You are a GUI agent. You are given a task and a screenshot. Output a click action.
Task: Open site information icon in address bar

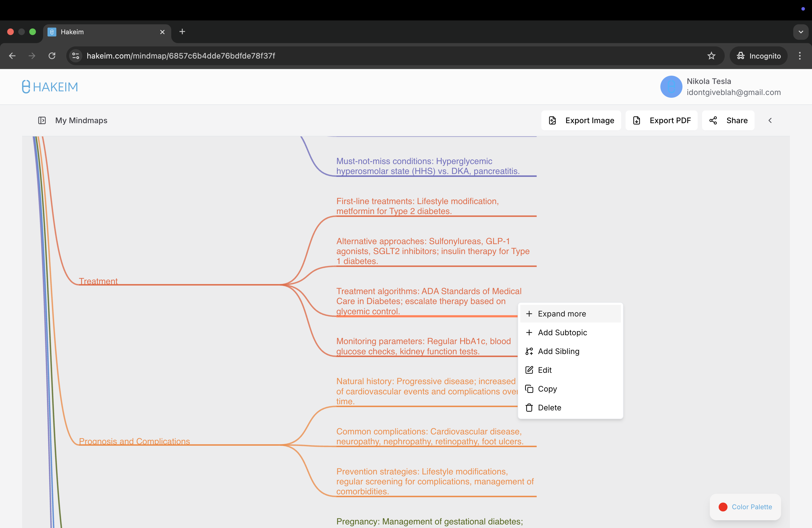(76, 56)
